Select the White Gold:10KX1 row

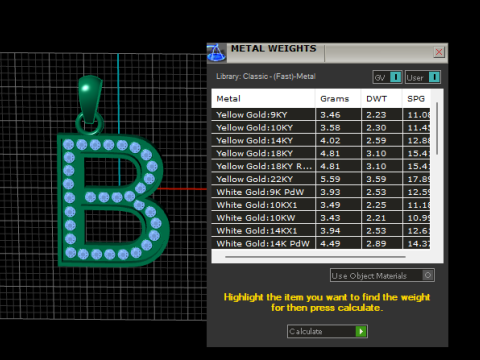pyautogui.click(x=321, y=205)
